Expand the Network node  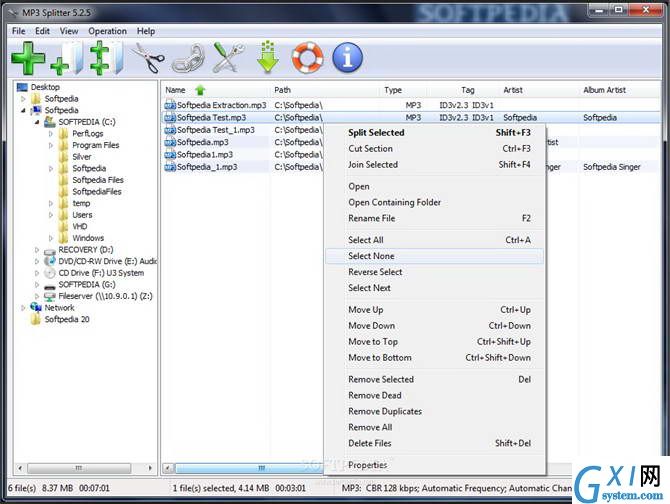click(x=23, y=308)
